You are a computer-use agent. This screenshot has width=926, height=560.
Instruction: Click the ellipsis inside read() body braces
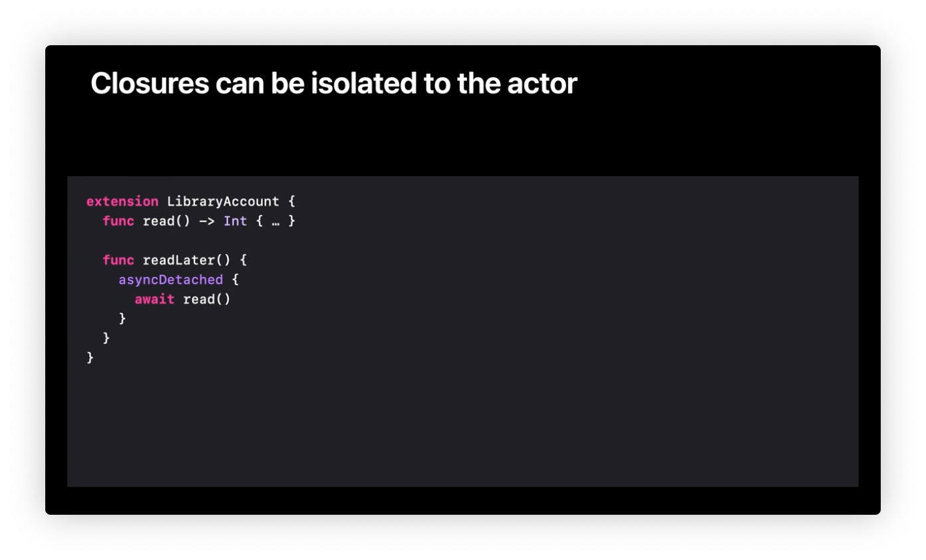275,222
